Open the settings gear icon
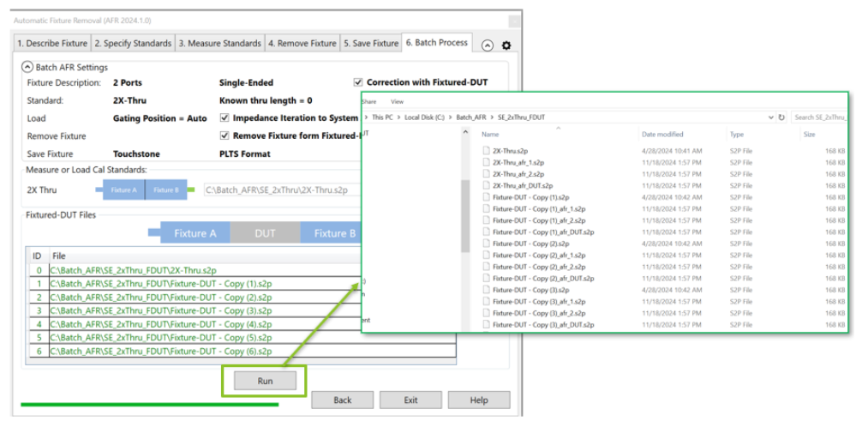Viewport: 868px width, 421px height. point(506,45)
